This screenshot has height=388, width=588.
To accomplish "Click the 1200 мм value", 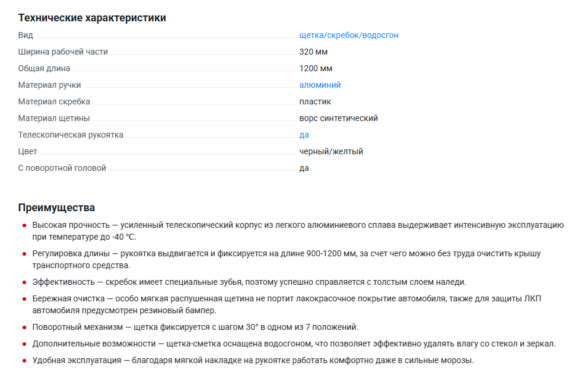I will (x=316, y=68).
